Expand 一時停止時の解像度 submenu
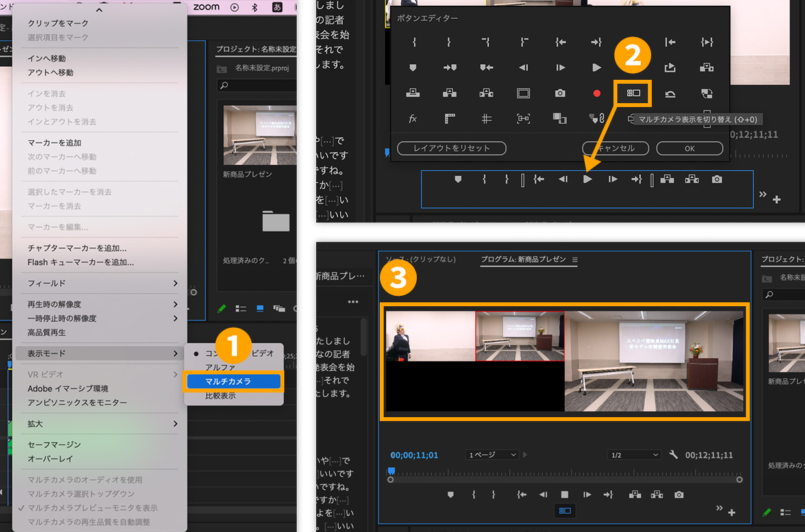The height and width of the screenshot is (532, 805). [x=99, y=319]
